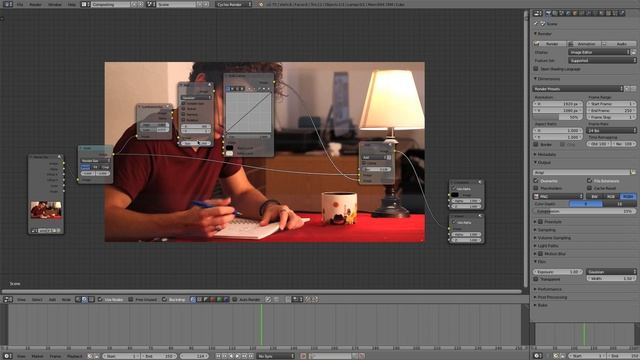Toggle the Use Nodes checkbox

tap(100, 300)
